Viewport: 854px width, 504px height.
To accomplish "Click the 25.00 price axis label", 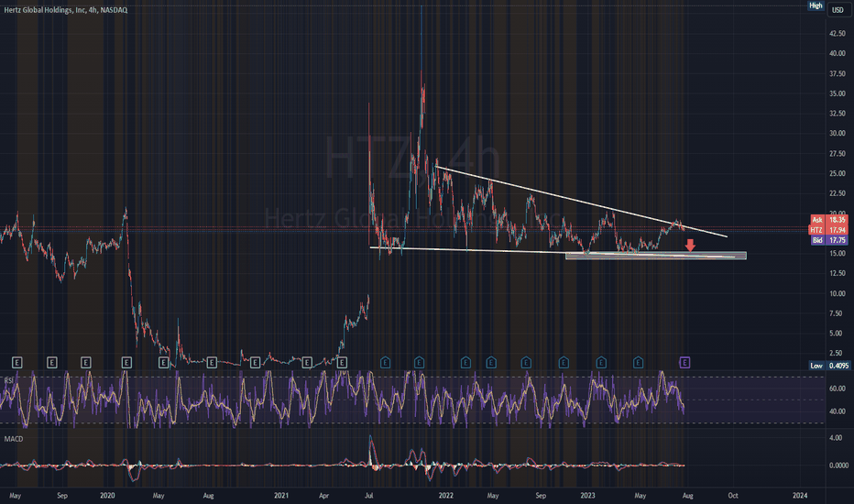I will tap(838, 173).
